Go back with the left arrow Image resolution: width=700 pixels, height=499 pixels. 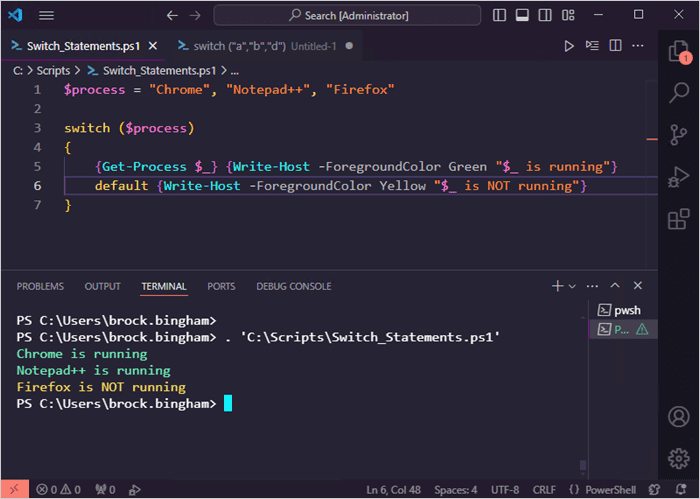[x=172, y=16]
